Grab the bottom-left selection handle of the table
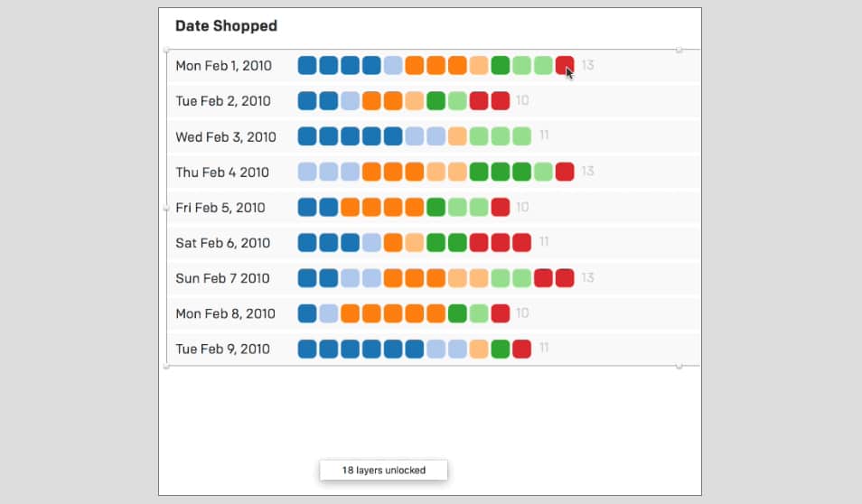The image size is (862, 504). pyautogui.click(x=166, y=366)
